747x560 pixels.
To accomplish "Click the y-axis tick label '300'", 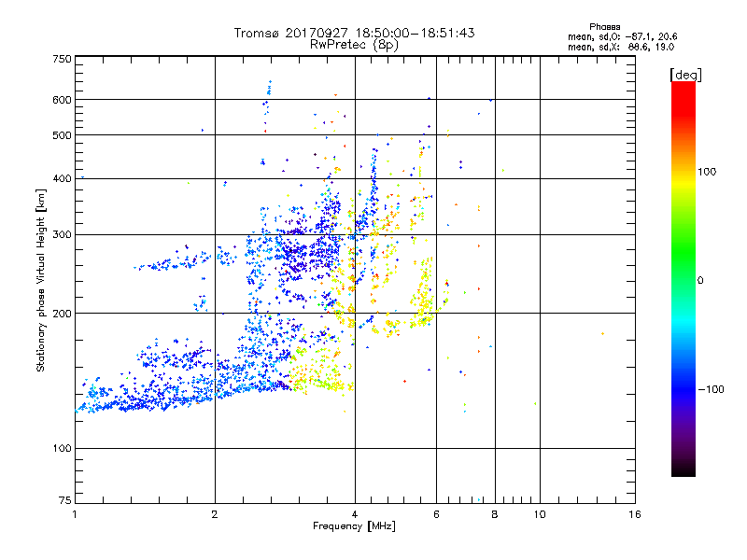I will (x=62, y=234).
